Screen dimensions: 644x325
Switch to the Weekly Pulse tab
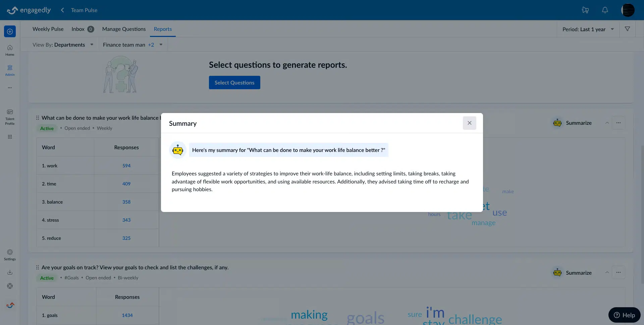click(48, 29)
